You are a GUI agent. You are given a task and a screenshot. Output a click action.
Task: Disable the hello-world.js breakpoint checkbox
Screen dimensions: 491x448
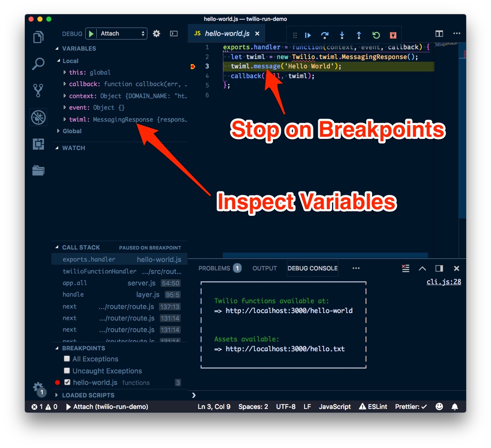click(67, 382)
